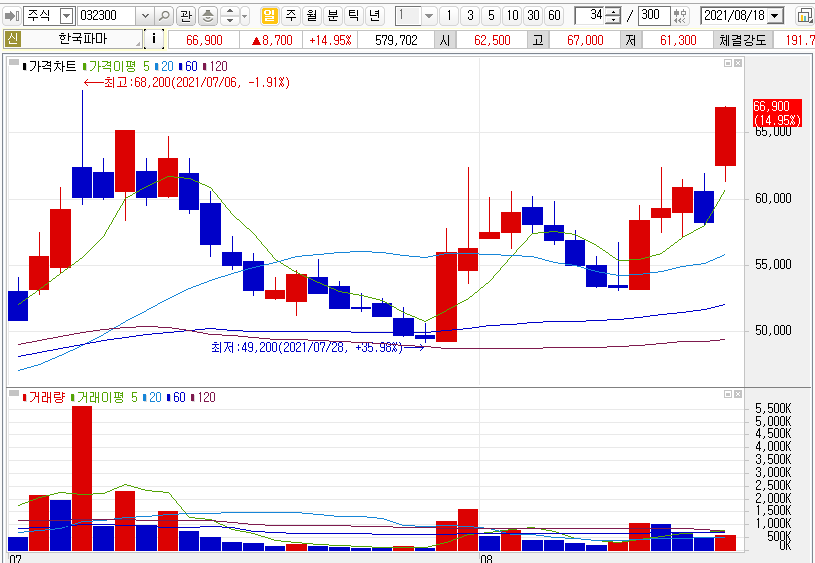Select the 년 yearly chart period
This screenshot has width=815, height=563.
click(x=374, y=16)
